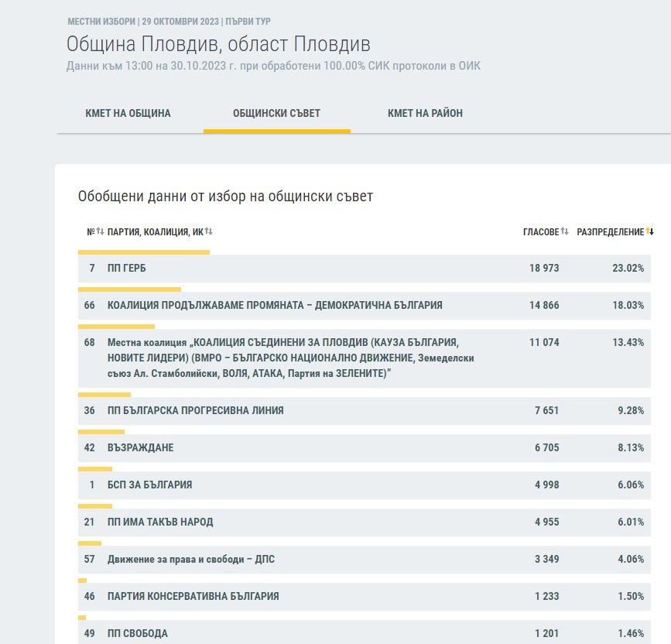The image size is (671, 644).
Task: Click votes value 7 651
Action: 547,411
